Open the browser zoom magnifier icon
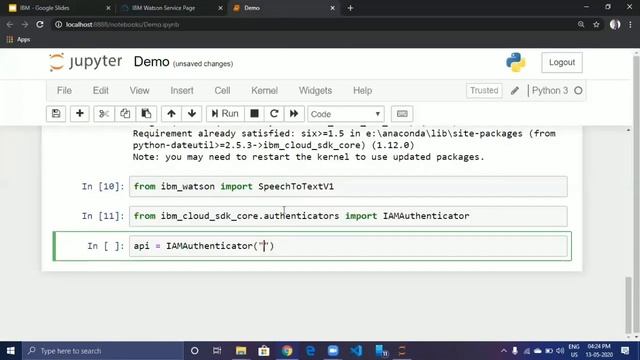 tap(581, 24)
